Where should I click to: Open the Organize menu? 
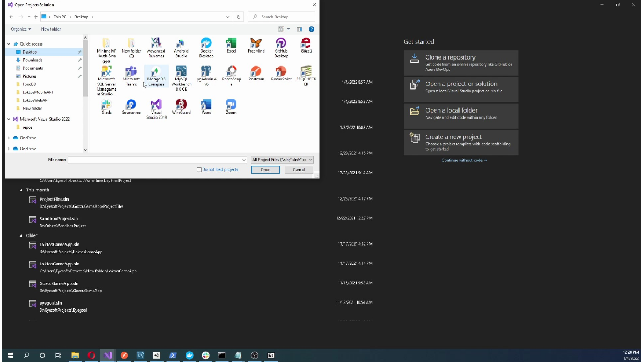point(21,29)
